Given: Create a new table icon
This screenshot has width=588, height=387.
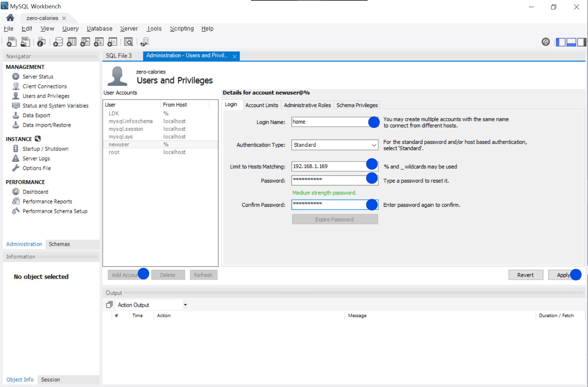Looking at the screenshot, I should pos(72,42).
